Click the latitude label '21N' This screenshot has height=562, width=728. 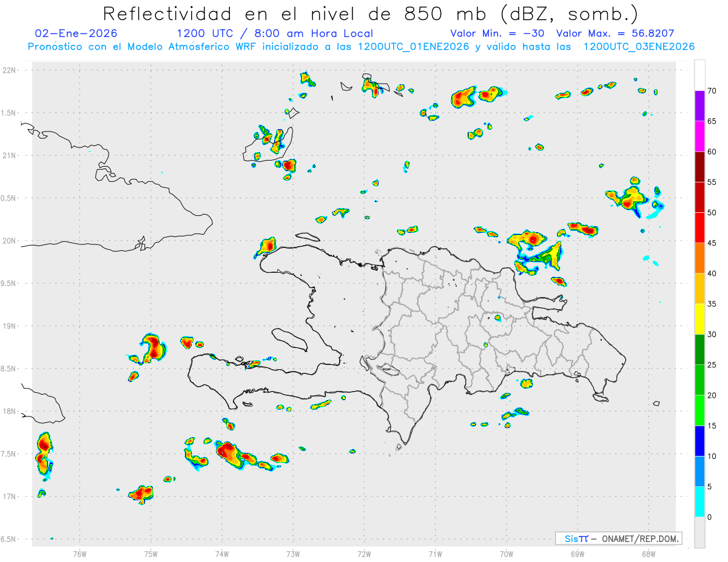click(x=10, y=156)
